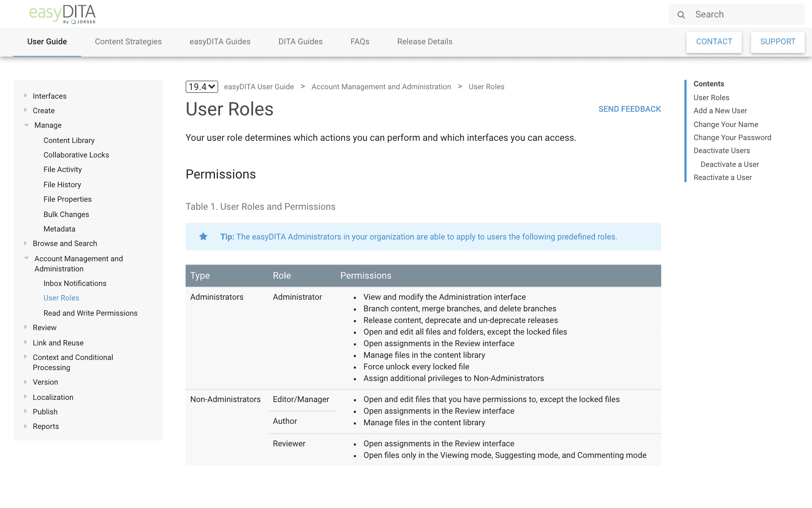Jump to Deactivate a User

click(x=730, y=164)
